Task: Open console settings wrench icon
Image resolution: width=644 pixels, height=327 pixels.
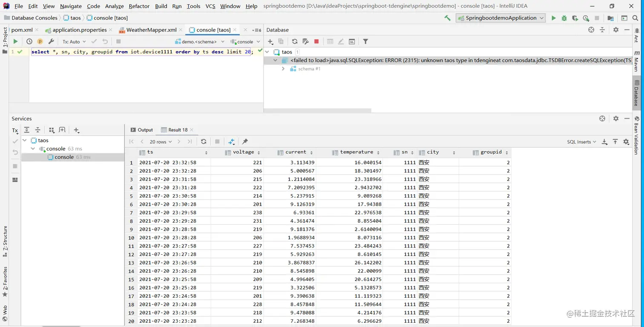Action: point(51,41)
